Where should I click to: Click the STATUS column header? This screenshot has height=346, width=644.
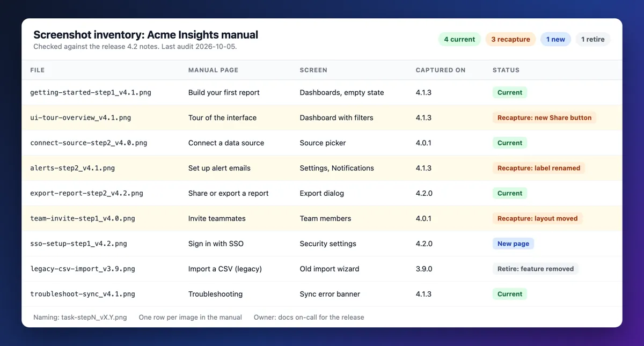(506, 70)
